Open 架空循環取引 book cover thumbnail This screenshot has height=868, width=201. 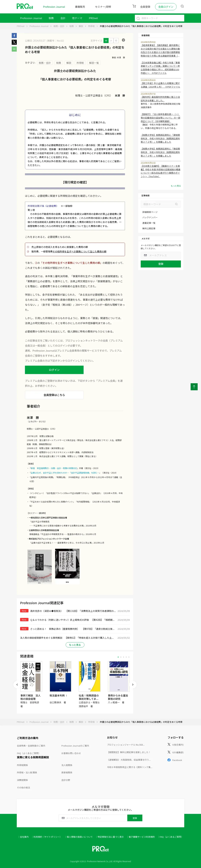point(39,566)
